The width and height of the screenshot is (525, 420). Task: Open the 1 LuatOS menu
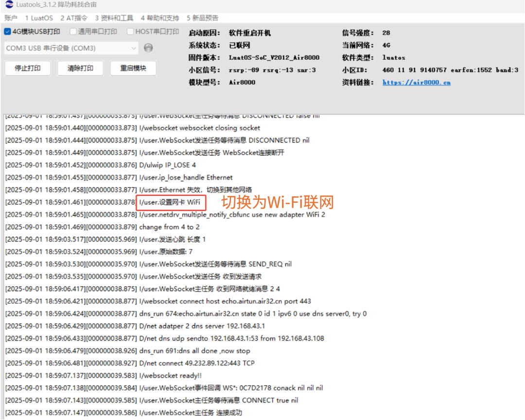(x=39, y=18)
